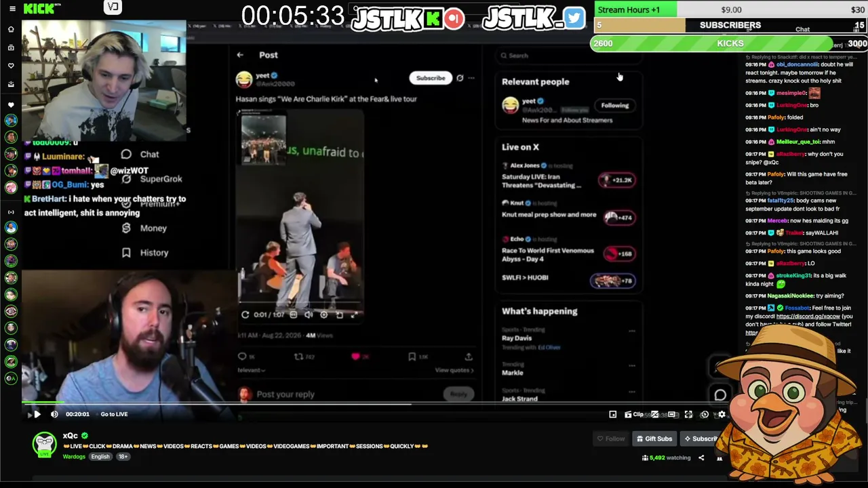
Task: Join $WLFI > HUOBI listener pill
Action: click(613, 281)
